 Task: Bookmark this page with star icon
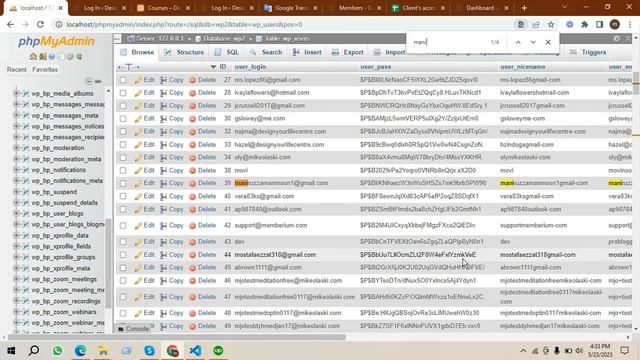551,24
